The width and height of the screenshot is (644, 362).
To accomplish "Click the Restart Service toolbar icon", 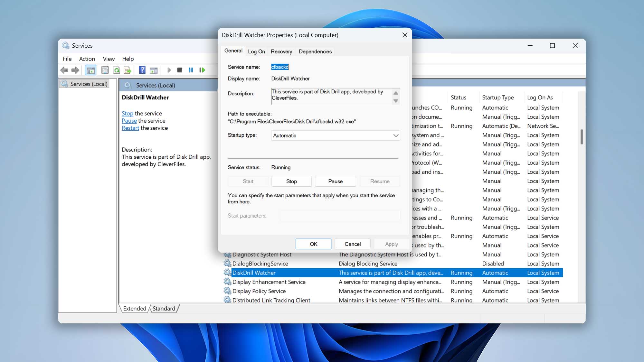I will [x=202, y=70].
